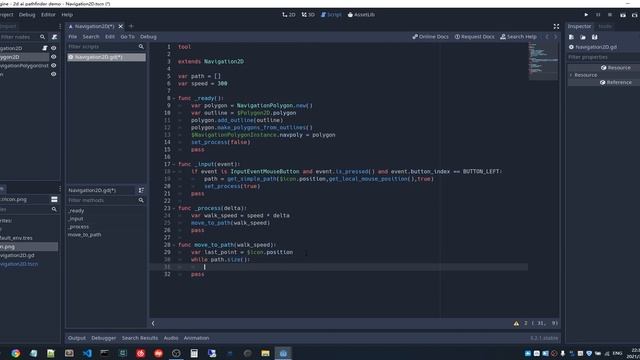640x360 pixels.
Task: Switch to the 2D workspace
Action: pos(289,15)
